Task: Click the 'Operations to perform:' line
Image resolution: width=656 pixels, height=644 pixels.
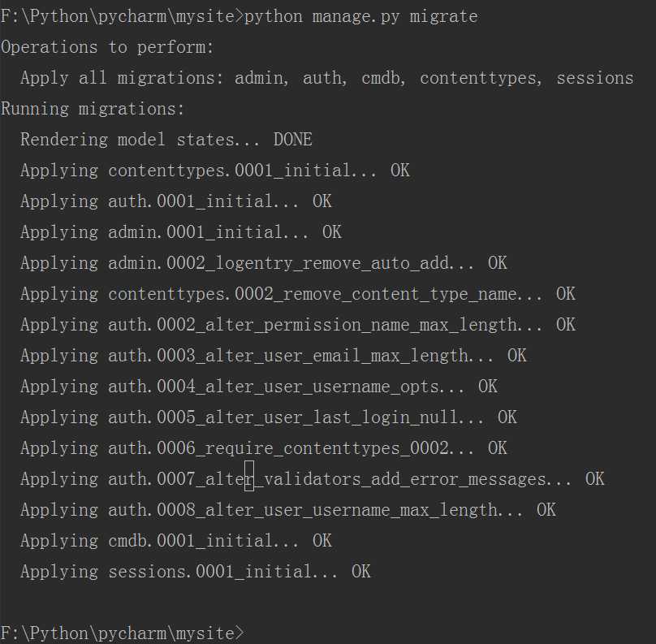Action: [x=107, y=48]
